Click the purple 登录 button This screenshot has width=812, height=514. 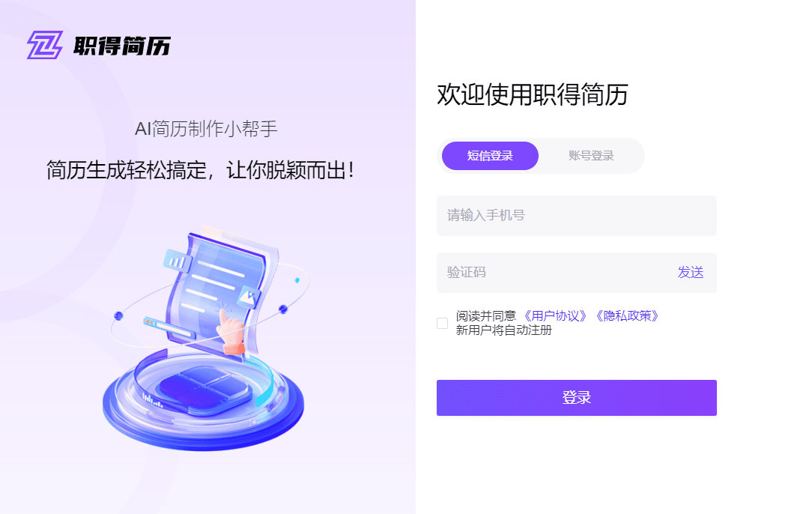click(576, 398)
